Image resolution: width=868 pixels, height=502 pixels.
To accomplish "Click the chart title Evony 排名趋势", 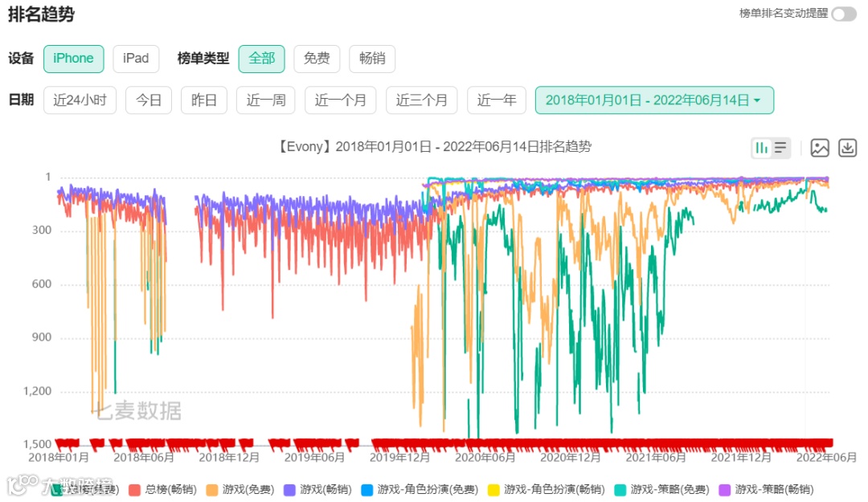I will (433, 147).
